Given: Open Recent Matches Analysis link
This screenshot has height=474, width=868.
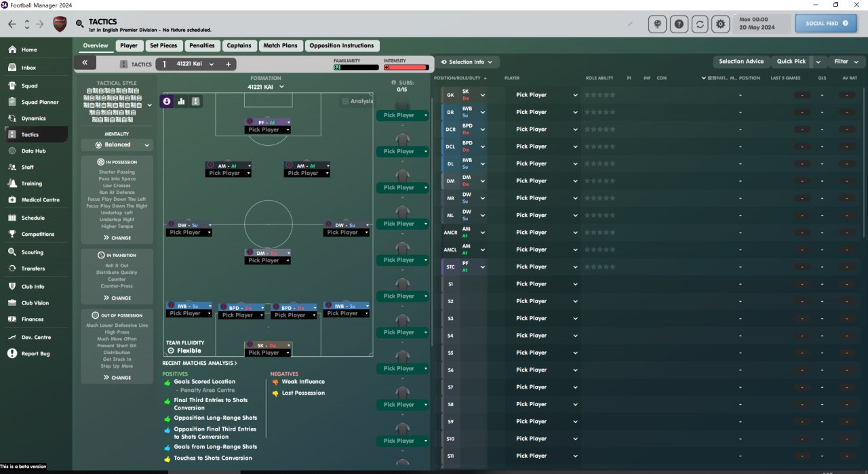Looking at the screenshot, I should (199, 364).
